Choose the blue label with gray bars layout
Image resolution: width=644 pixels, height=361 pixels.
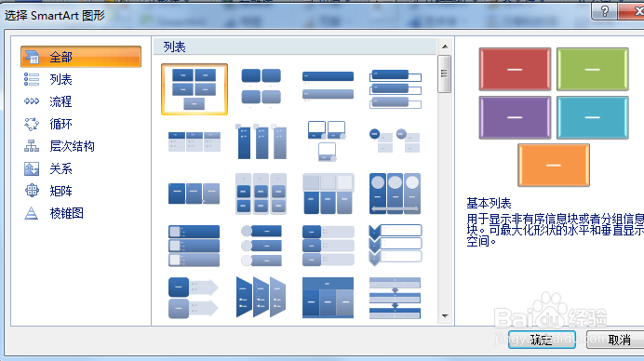pos(328,246)
